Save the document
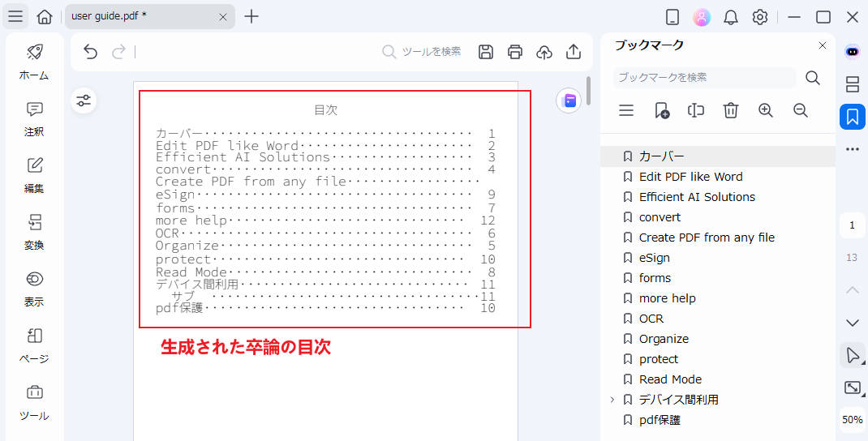The height and width of the screenshot is (441, 868). pyautogui.click(x=485, y=52)
